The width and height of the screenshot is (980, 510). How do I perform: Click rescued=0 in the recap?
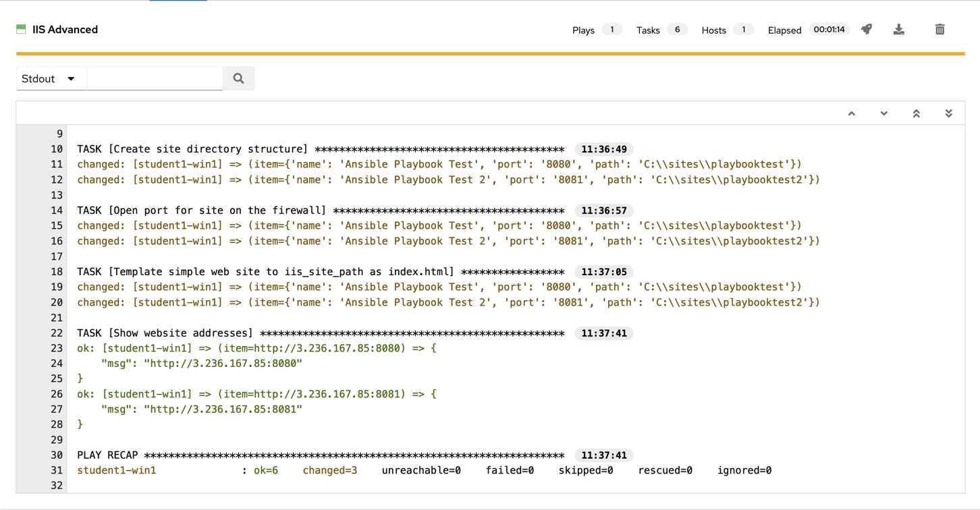pyautogui.click(x=665, y=471)
